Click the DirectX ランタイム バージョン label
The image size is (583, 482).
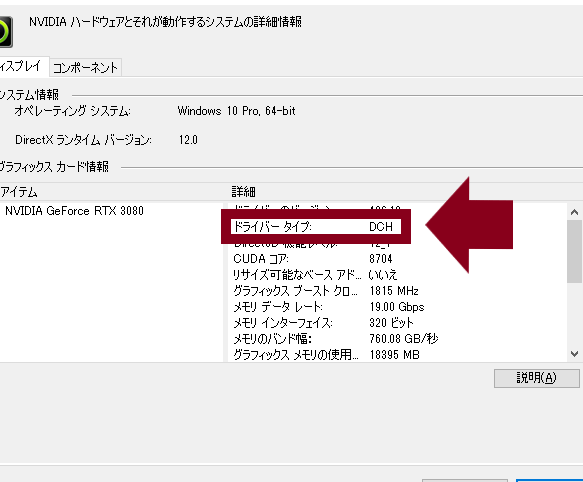(x=83, y=140)
